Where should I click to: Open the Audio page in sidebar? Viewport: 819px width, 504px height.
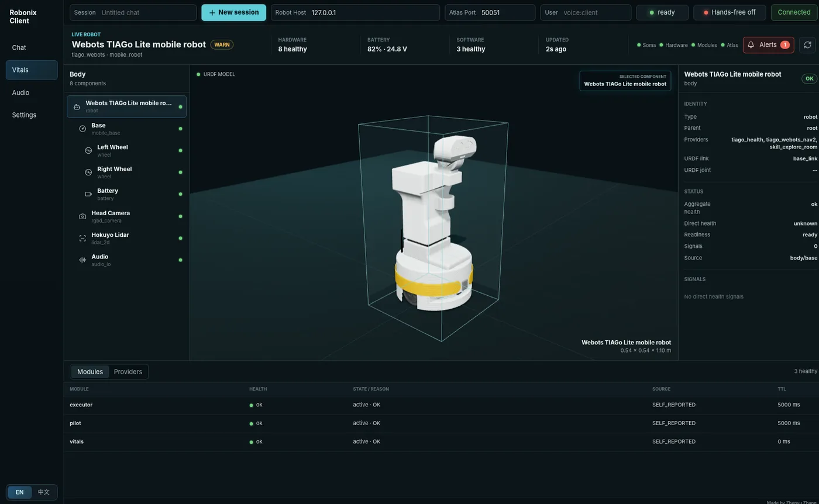(32, 92)
